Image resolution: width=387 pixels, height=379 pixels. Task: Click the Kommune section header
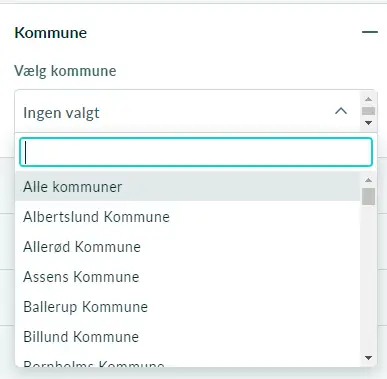[x=51, y=33]
